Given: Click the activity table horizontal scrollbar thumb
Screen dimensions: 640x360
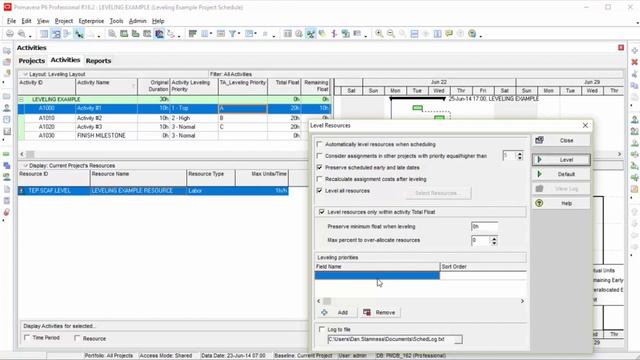Looking at the screenshot, I should click(x=30, y=154).
